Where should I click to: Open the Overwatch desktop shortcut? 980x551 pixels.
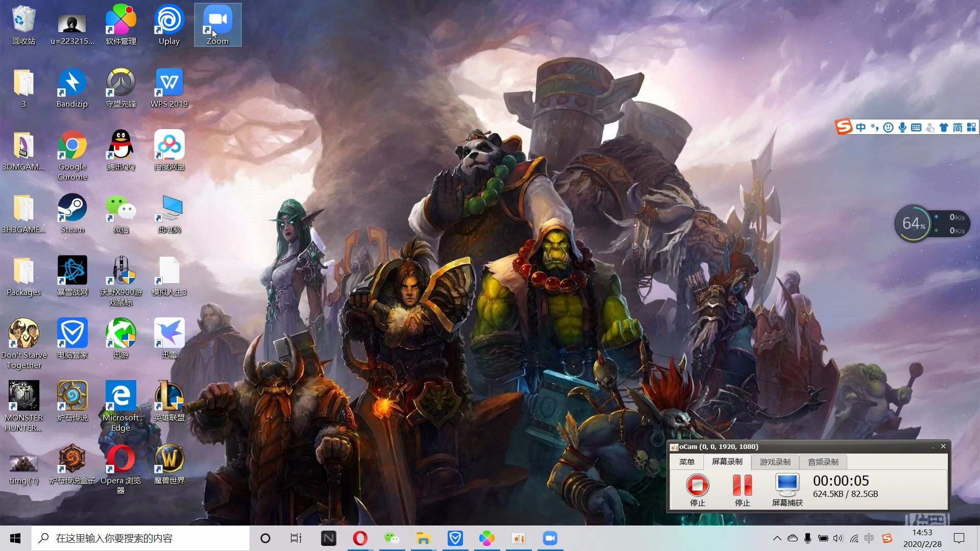point(121,88)
